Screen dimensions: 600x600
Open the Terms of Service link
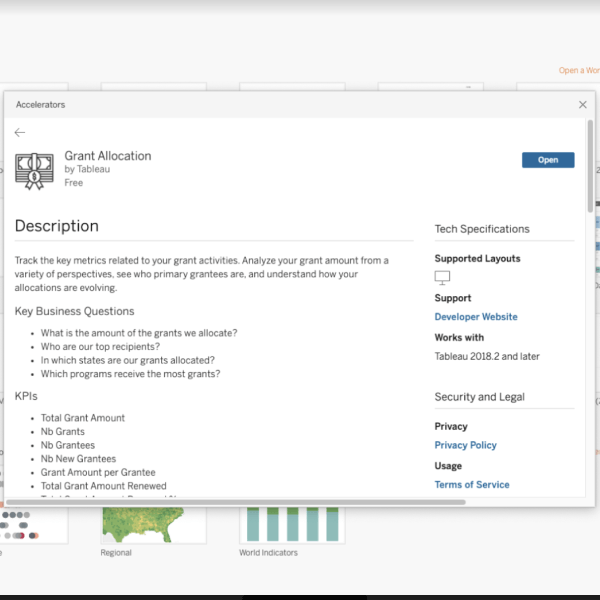coord(472,485)
